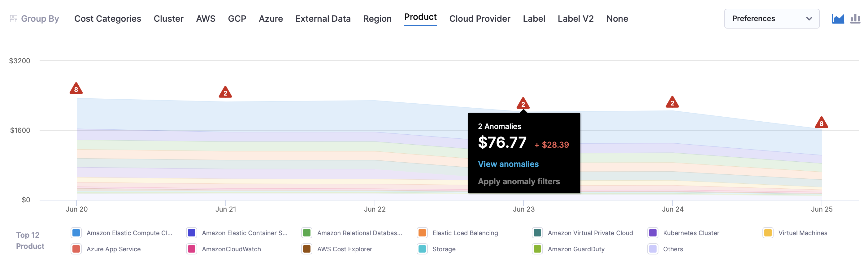Click the Jun 24 anomaly triangle marker
The width and height of the screenshot is (868, 265).
tap(672, 103)
